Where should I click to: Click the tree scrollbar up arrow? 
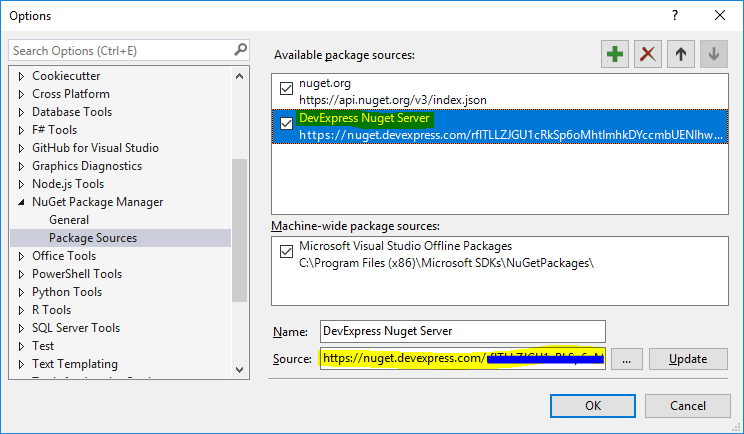tap(240, 76)
